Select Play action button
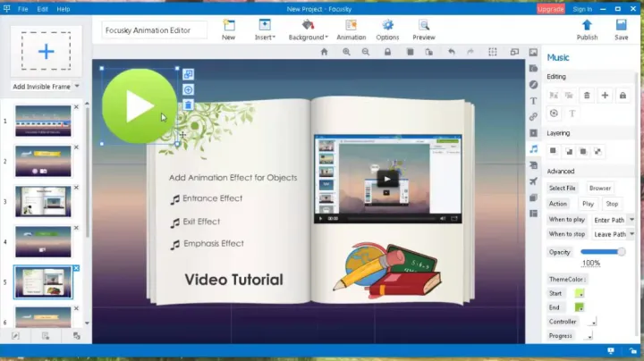The width and height of the screenshot is (644, 361). 588,204
